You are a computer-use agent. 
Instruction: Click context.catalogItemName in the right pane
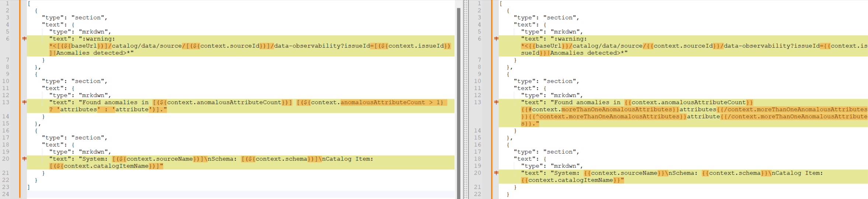coord(570,180)
